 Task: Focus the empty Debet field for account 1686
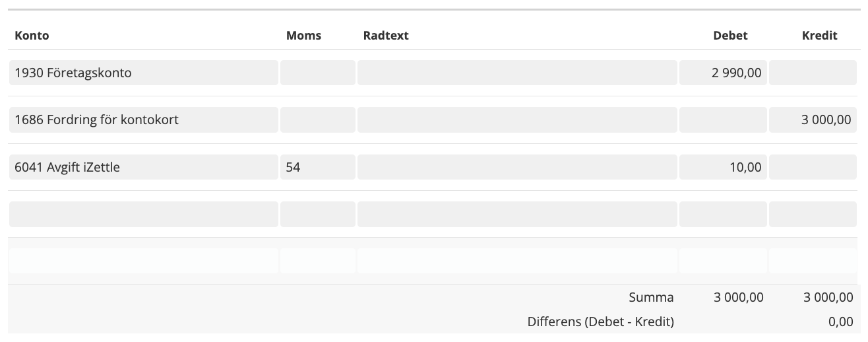723,120
